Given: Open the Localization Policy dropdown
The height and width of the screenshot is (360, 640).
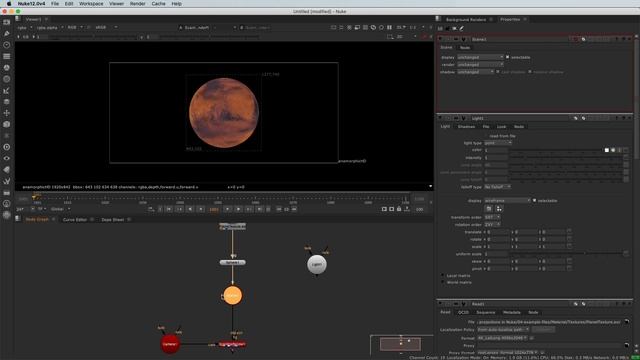Looking at the screenshot, I should pos(503,329).
